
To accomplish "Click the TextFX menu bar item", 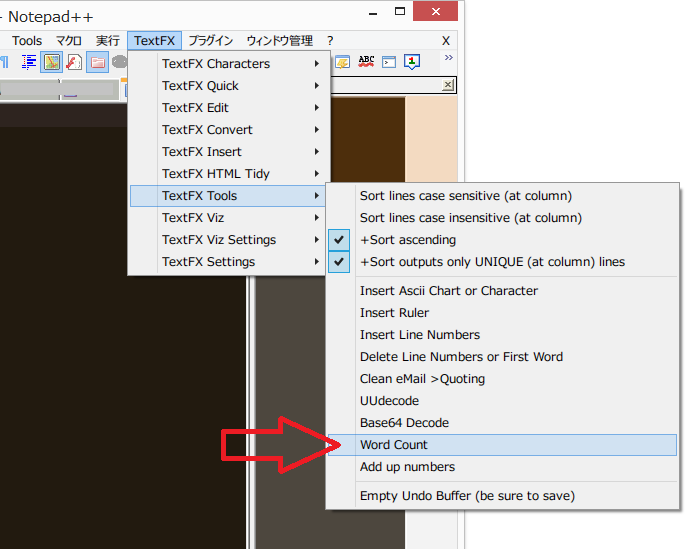I will tap(154, 41).
